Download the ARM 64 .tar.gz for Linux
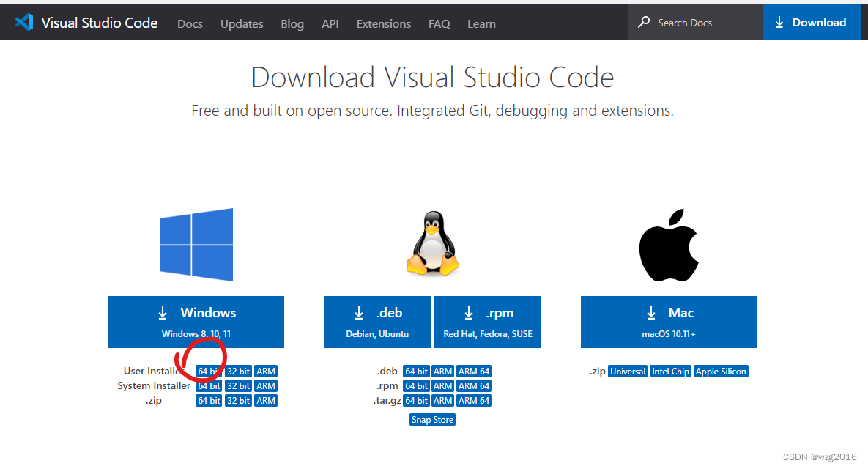Screen dimensions: 868x469 click(474, 400)
